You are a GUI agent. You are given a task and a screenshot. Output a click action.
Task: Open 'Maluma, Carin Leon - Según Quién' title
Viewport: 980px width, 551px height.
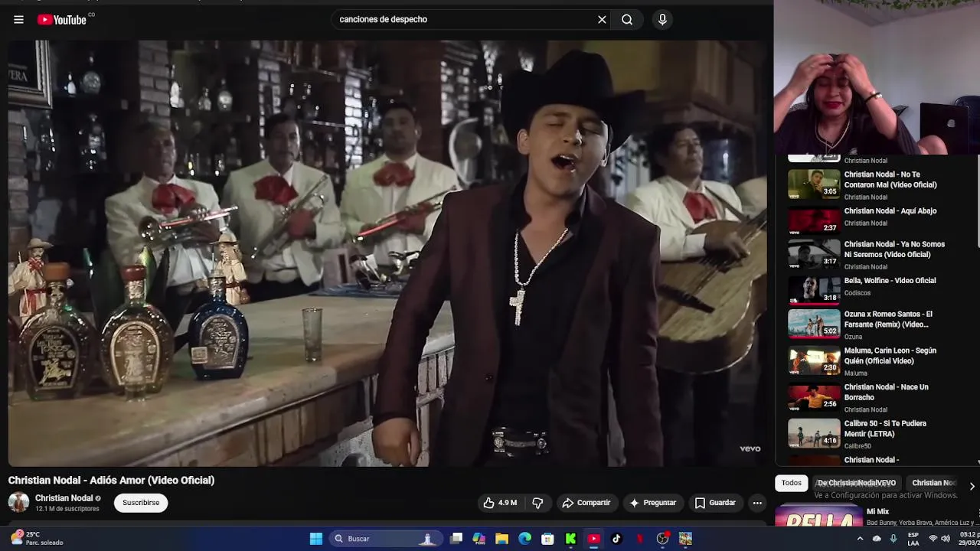(890, 356)
